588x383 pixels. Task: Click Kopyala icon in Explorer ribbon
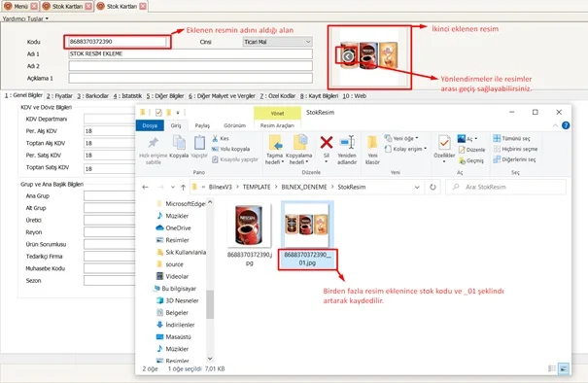(x=179, y=143)
